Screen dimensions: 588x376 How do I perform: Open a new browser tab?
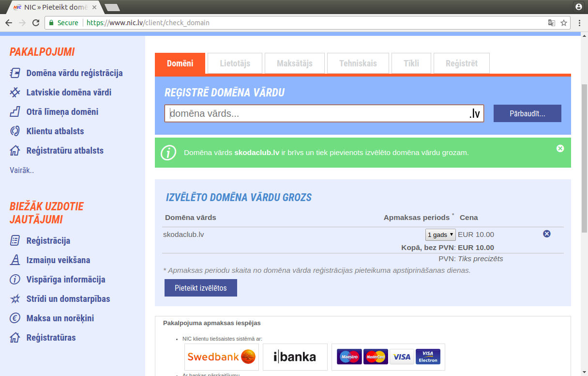point(112,7)
